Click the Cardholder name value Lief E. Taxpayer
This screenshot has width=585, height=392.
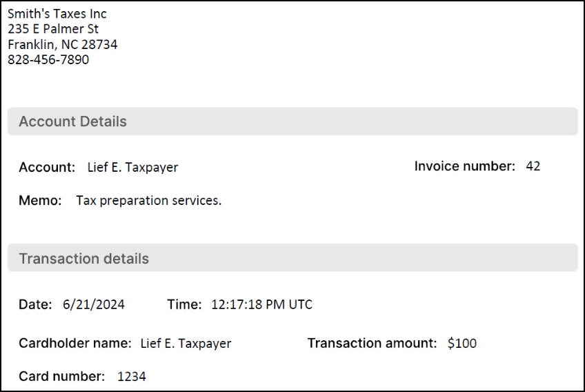coord(186,344)
